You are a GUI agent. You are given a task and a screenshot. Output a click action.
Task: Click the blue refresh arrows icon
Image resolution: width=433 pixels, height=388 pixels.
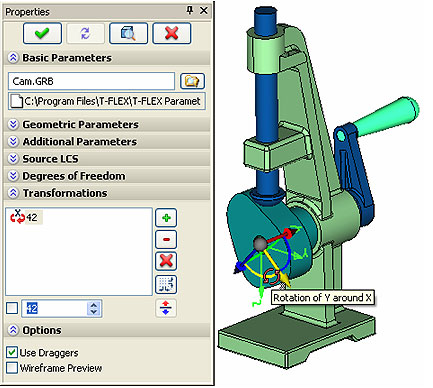pos(85,33)
